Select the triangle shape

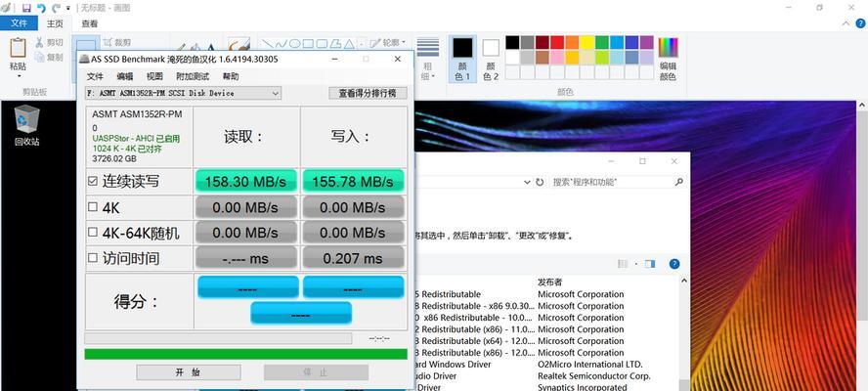point(349,43)
